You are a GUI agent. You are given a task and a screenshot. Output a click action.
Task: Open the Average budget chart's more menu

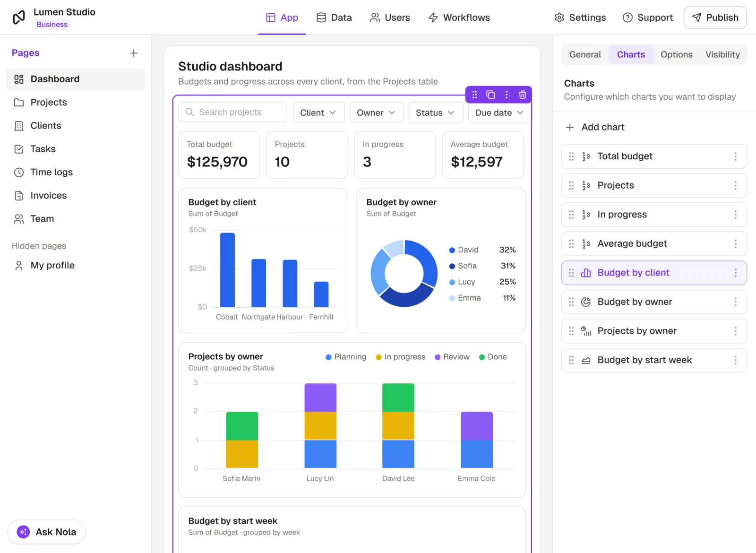pos(735,244)
